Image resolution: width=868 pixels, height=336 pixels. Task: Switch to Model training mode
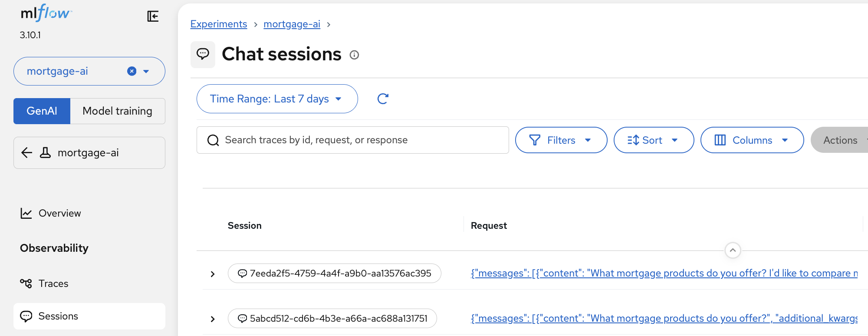(x=117, y=111)
